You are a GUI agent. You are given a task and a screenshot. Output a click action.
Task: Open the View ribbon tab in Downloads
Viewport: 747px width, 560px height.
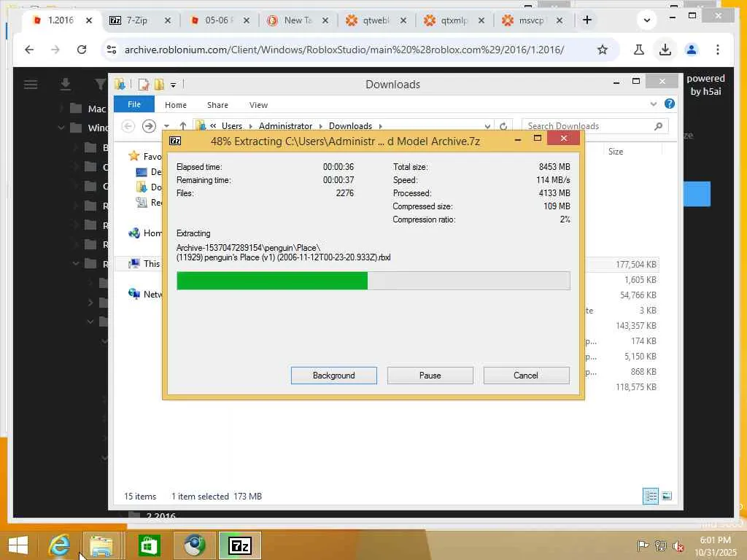(258, 105)
